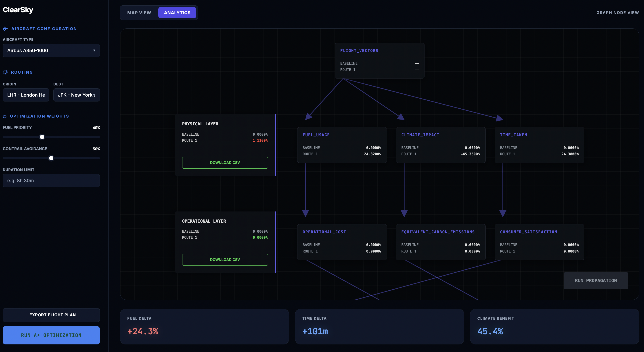Download CSV for the Physical Layer

point(225,163)
